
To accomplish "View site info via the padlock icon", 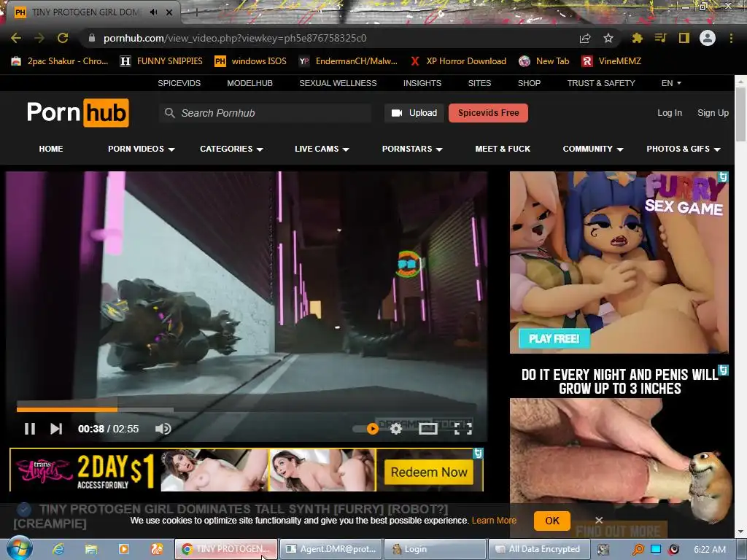I will click(92, 38).
